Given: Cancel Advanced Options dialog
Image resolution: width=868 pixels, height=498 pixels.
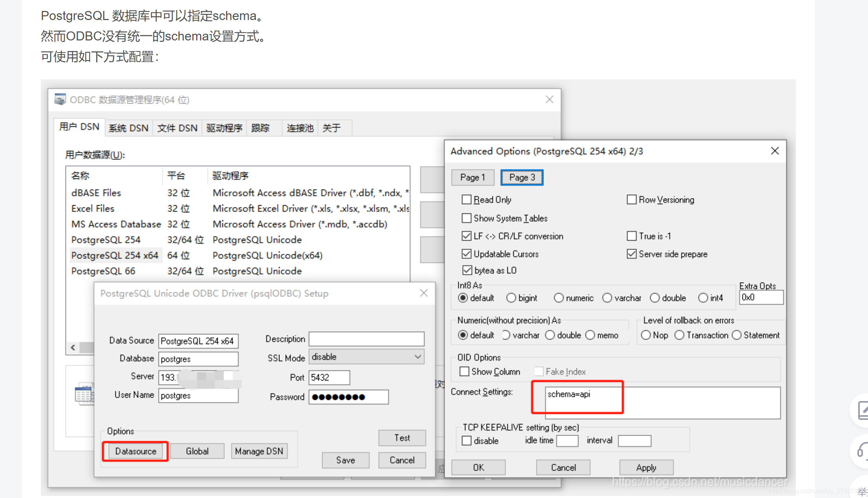Looking at the screenshot, I should pos(563,467).
